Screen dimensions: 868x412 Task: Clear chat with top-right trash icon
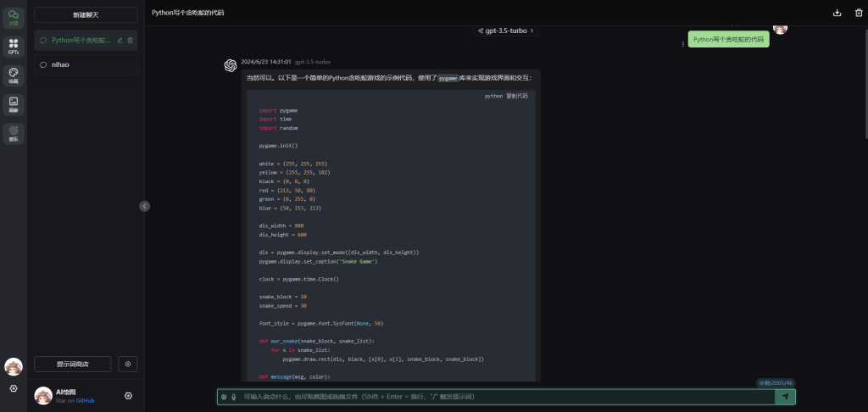click(859, 13)
